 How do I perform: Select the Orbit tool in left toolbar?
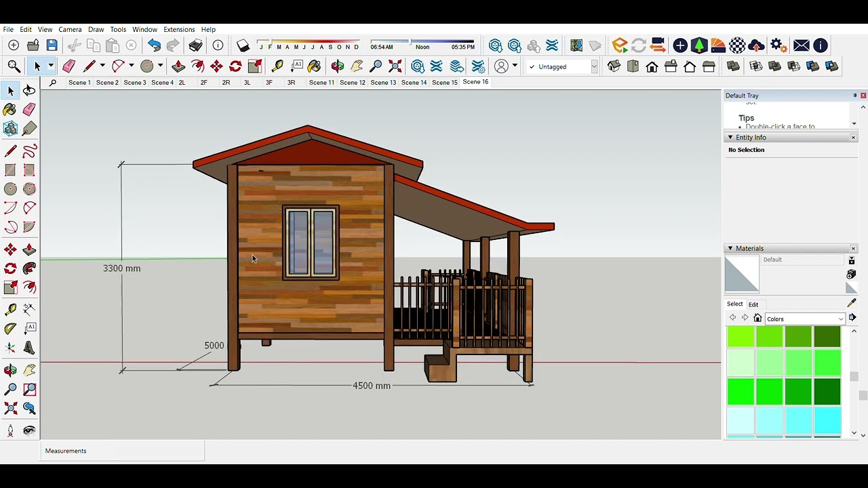point(10,370)
